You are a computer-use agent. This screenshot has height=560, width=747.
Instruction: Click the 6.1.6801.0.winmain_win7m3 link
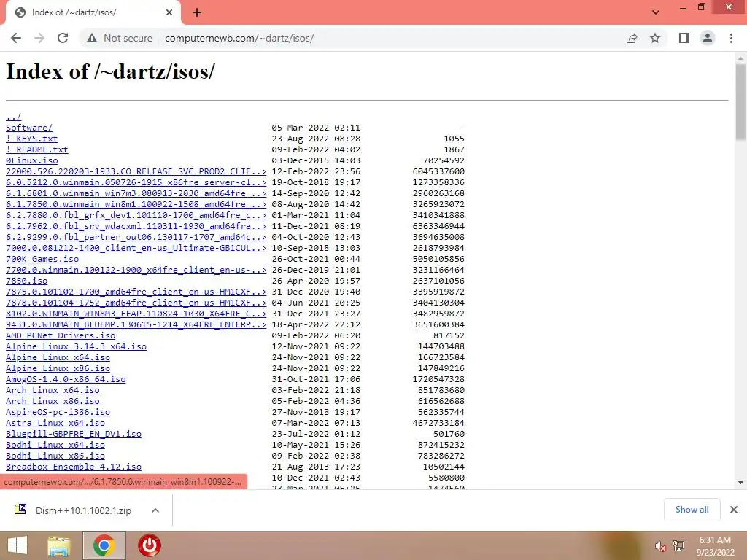tap(136, 193)
